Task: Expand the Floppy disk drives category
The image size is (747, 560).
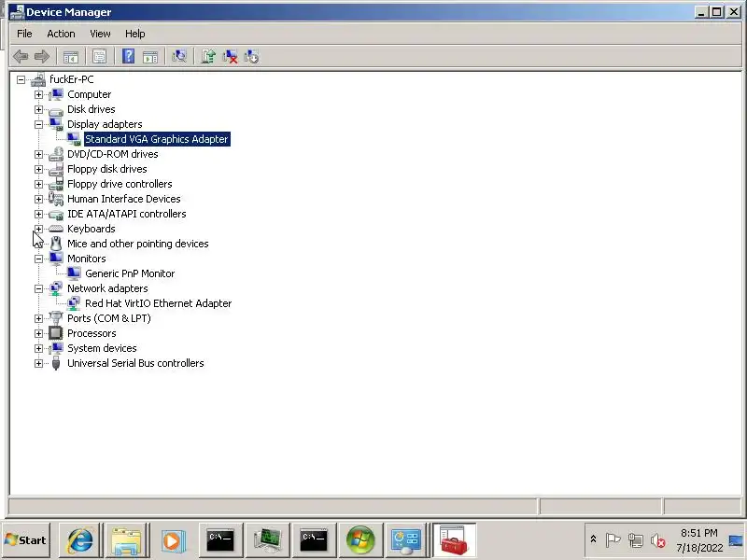Action: tap(38, 169)
